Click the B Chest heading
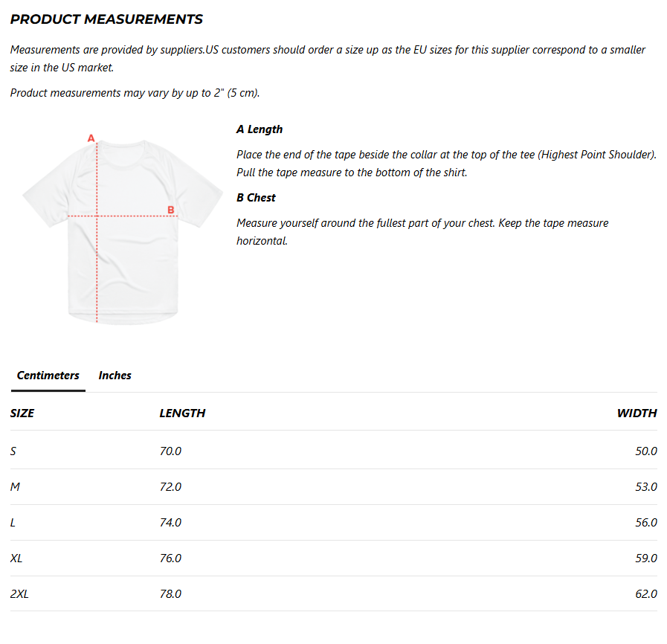Screen dimensions: 667x644 256,198
